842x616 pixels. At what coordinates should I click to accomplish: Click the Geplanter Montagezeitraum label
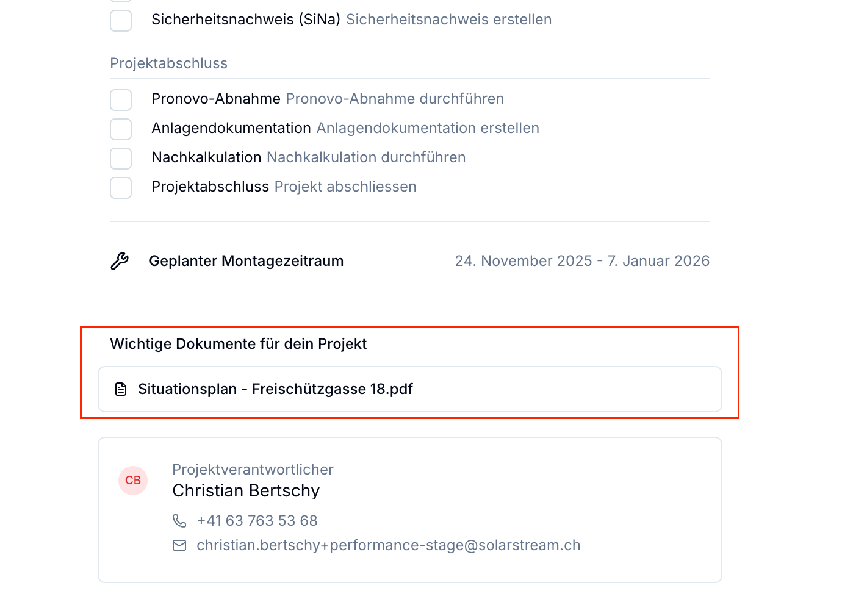(246, 261)
